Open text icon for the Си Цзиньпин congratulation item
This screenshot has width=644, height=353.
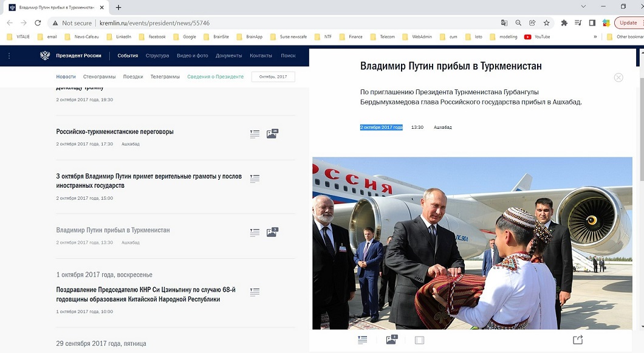pyautogui.click(x=255, y=292)
